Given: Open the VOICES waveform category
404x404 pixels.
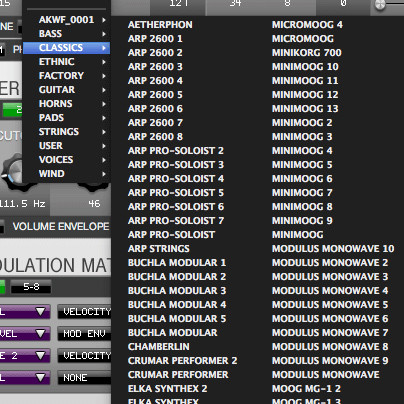Looking at the screenshot, I should 66,160.
